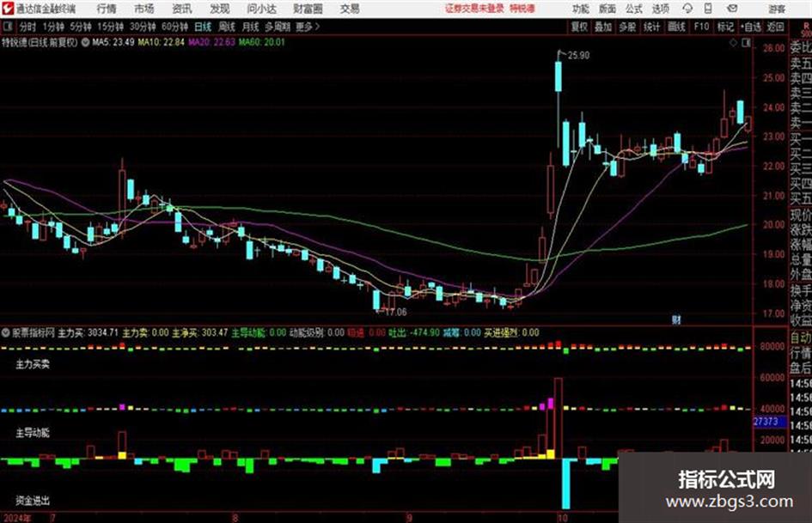Screen dimensions: 812x523
Task: Click the 画线 draw line toolbar button
Action: pos(676,27)
